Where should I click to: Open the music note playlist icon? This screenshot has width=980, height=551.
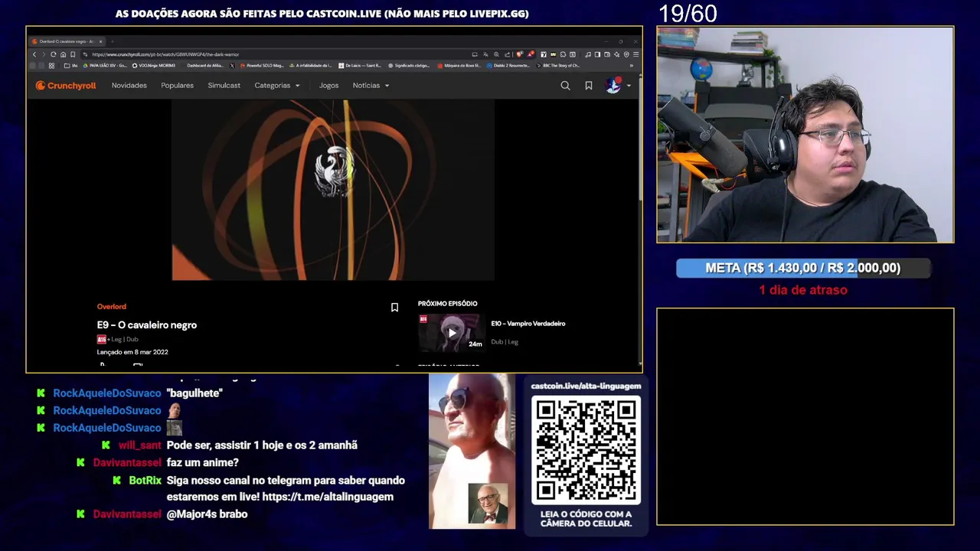coord(588,54)
